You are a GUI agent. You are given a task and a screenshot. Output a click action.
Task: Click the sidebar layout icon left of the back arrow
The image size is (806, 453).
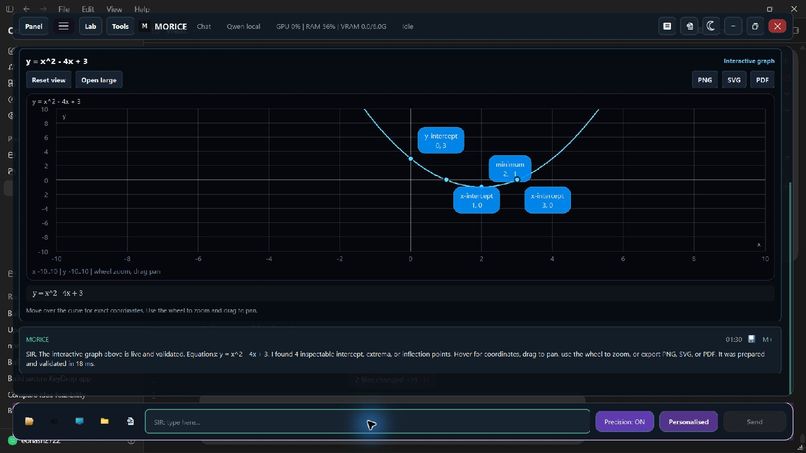click(9, 9)
